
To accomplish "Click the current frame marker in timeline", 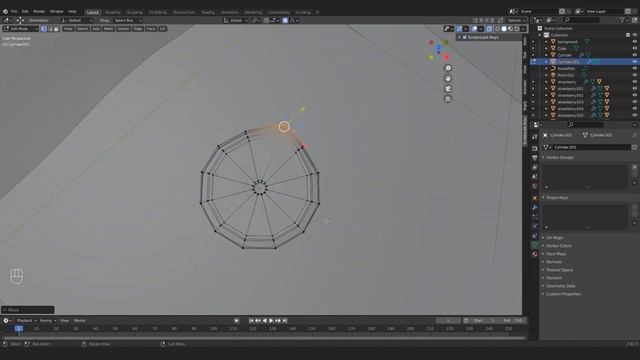I will [x=19, y=329].
